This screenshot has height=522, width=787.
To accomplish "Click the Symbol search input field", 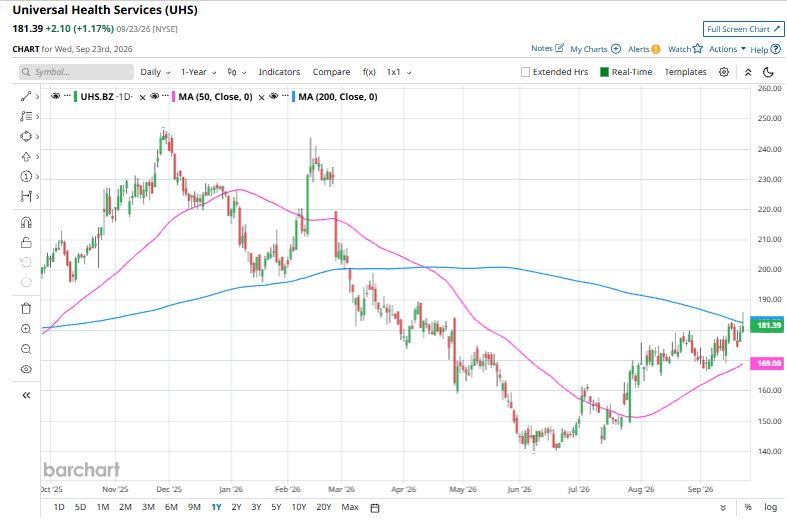I will coord(76,72).
